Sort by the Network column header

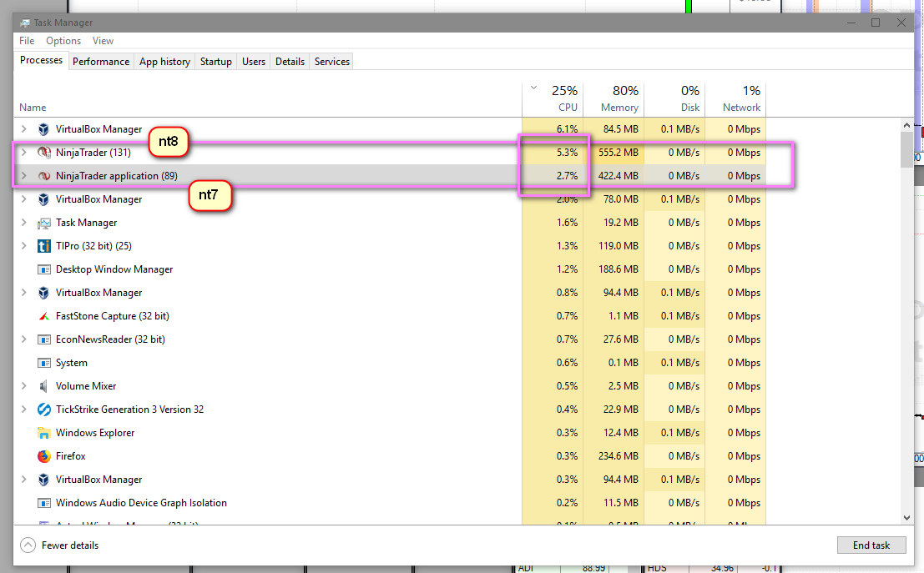coord(735,99)
